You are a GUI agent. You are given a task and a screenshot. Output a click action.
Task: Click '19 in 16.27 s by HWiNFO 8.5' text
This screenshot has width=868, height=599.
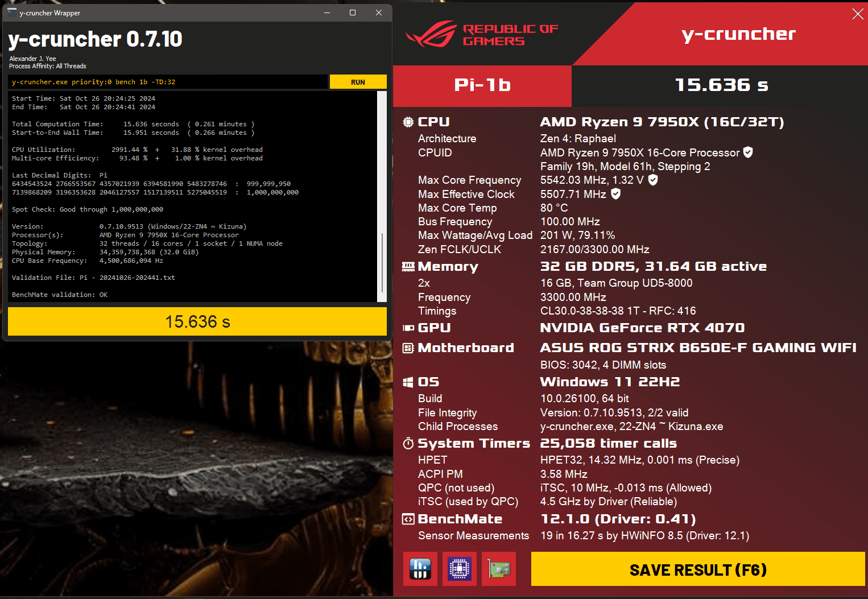click(611, 536)
